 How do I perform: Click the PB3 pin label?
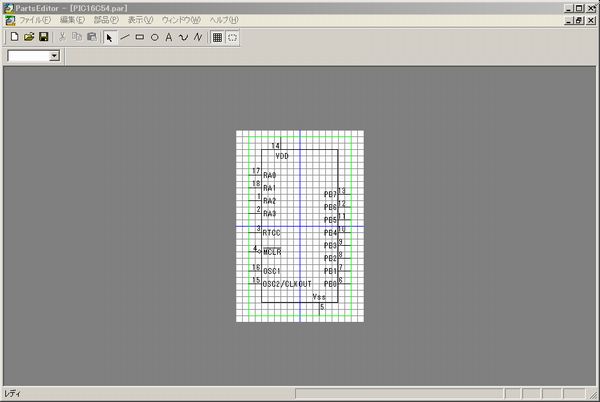click(x=330, y=245)
